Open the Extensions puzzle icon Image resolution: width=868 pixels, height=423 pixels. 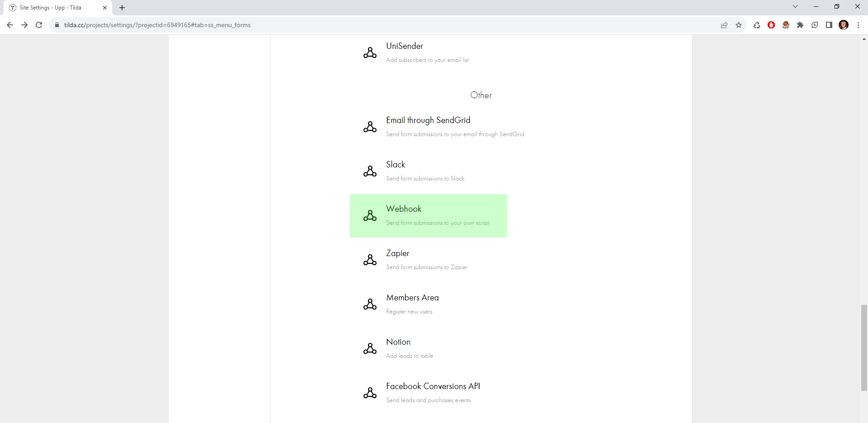(800, 25)
